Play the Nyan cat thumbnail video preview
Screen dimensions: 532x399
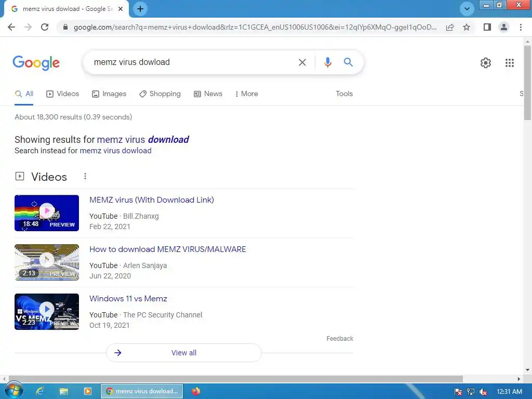pyautogui.click(x=47, y=213)
